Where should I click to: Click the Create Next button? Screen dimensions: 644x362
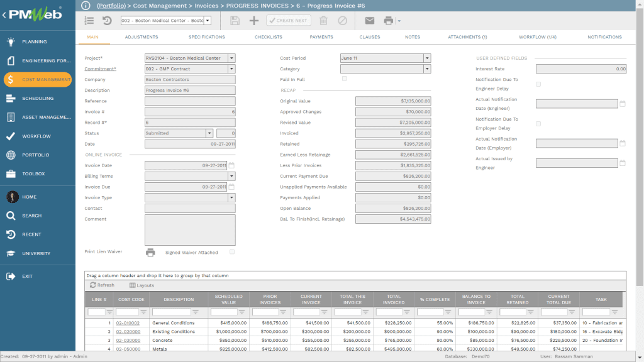pyautogui.click(x=289, y=20)
